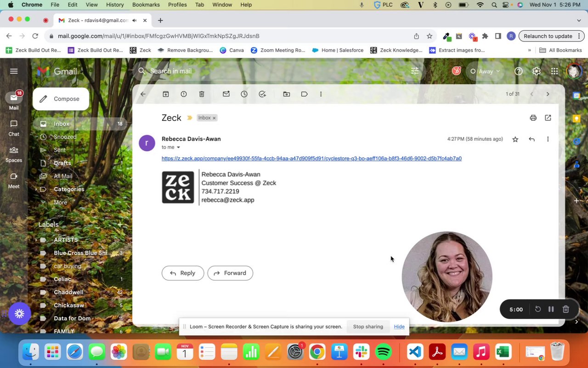
Task: Open Mail section with 18 badge
Action: tap(14, 101)
